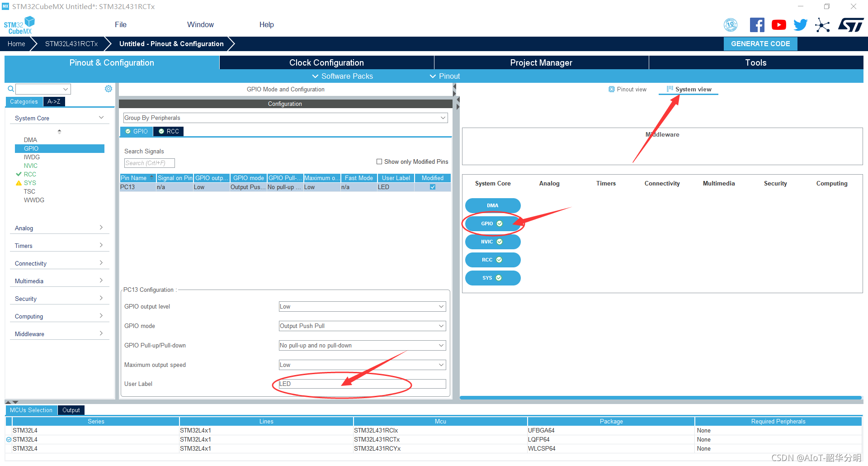Open the Facebook icon link
The width and height of the screenshot is (868, 466).
point(757,25)
